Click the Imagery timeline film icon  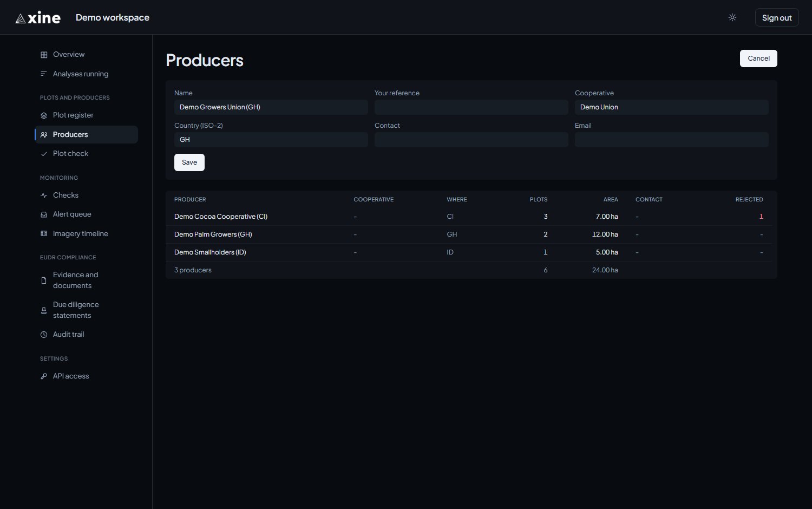click(x=44, y=234)
